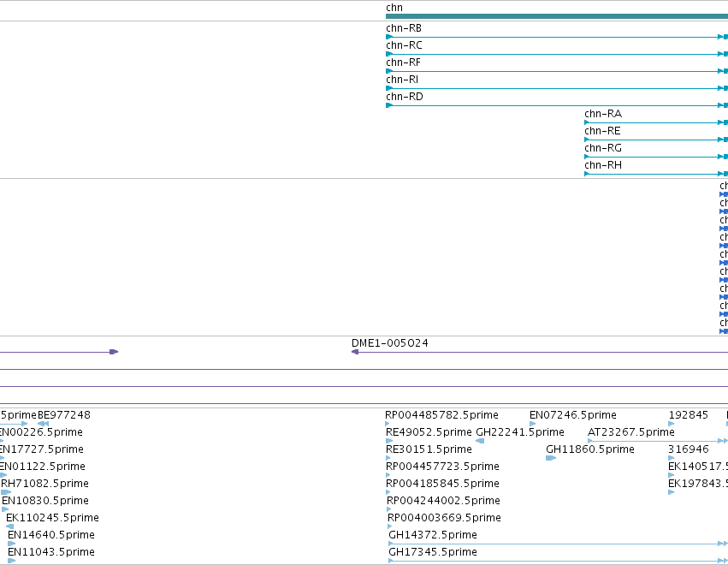
Task: Click the teal chn gene bar
Action: (x=557, y=16)
